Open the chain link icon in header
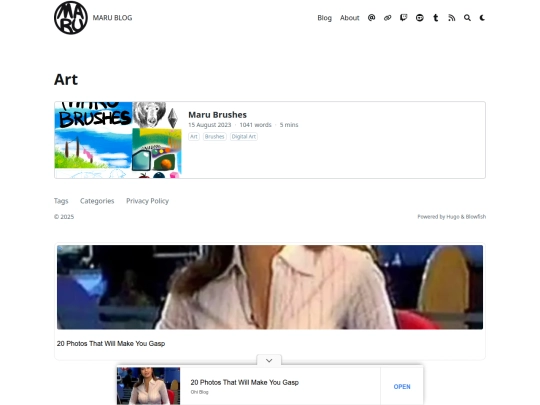The height and width of the screenshot is (405, 540). [387, 18]
